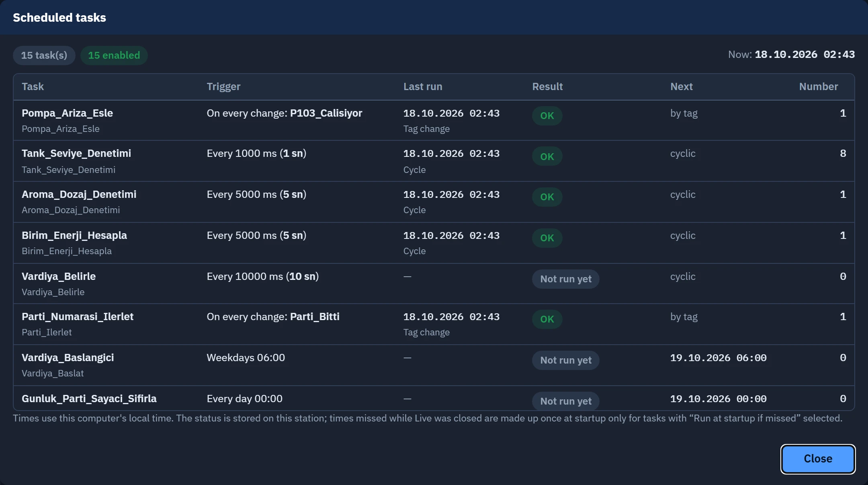This screenshot has width=868, height=485.
Task: Click the "Every day 00:00" trigger
Action: (245, 399)
